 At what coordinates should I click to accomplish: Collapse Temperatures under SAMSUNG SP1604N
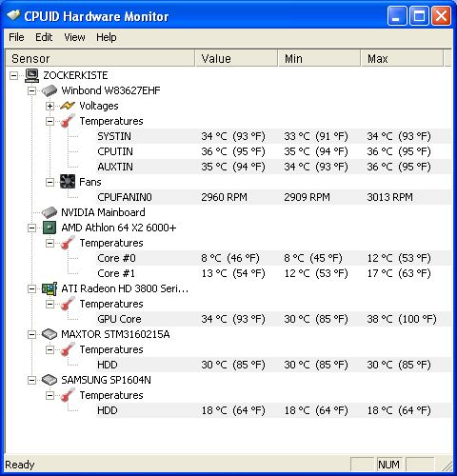click(x=50, y=395)
